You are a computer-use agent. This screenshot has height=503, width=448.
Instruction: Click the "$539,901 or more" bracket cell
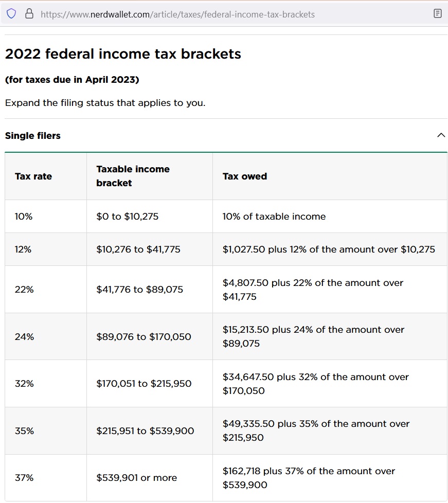(136, 478)
